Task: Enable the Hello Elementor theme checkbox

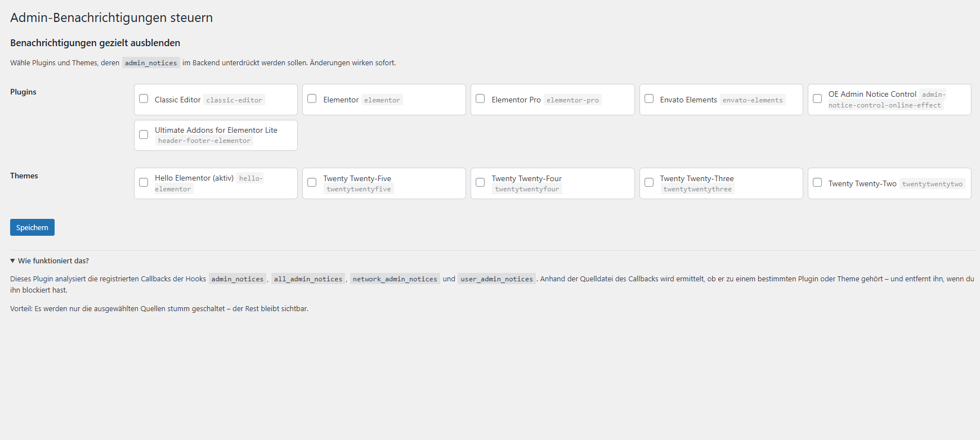Action: click(144, 183)
